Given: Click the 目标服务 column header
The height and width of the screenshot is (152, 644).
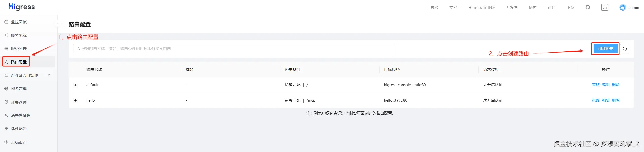Looking at the screenshot, I should (x=392, y=70).
